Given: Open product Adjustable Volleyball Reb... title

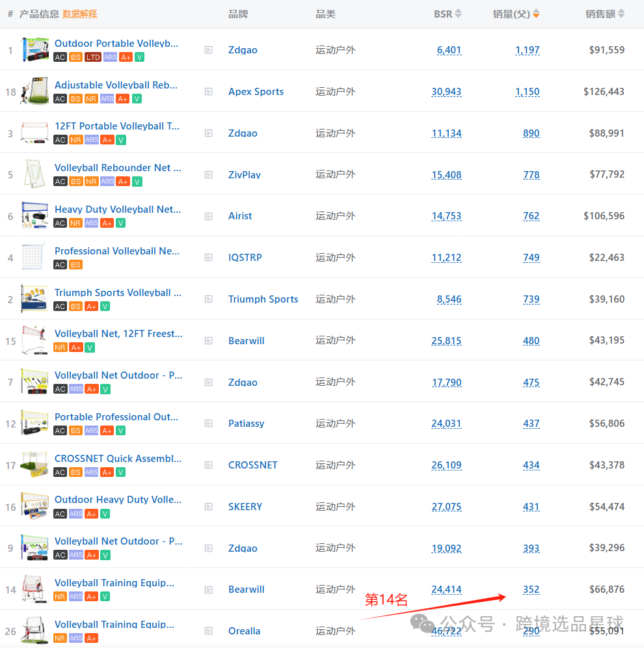Looking at the screenshot, I should tap(116, 85).
